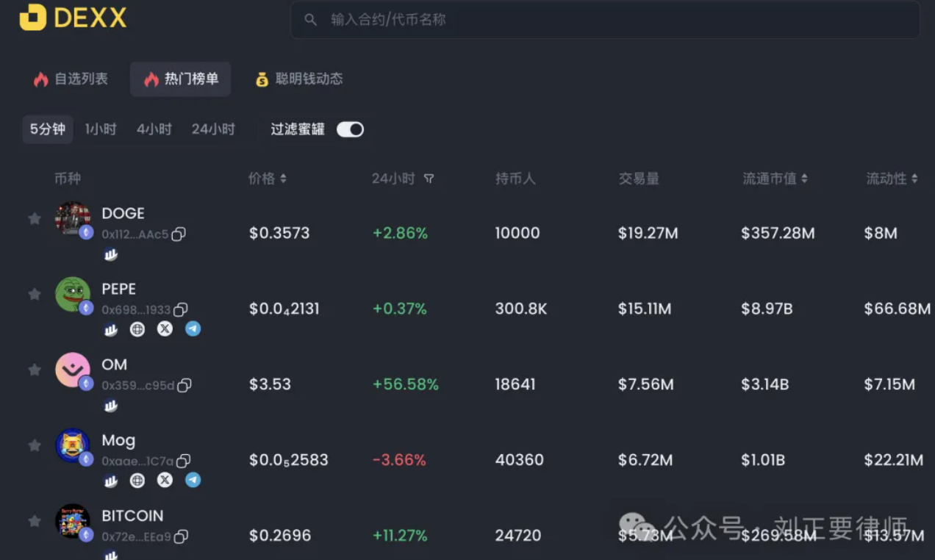935x560 pixels.
Task: Enable the 过滤蜜罐 filter switch
Action: pos(350,129)
